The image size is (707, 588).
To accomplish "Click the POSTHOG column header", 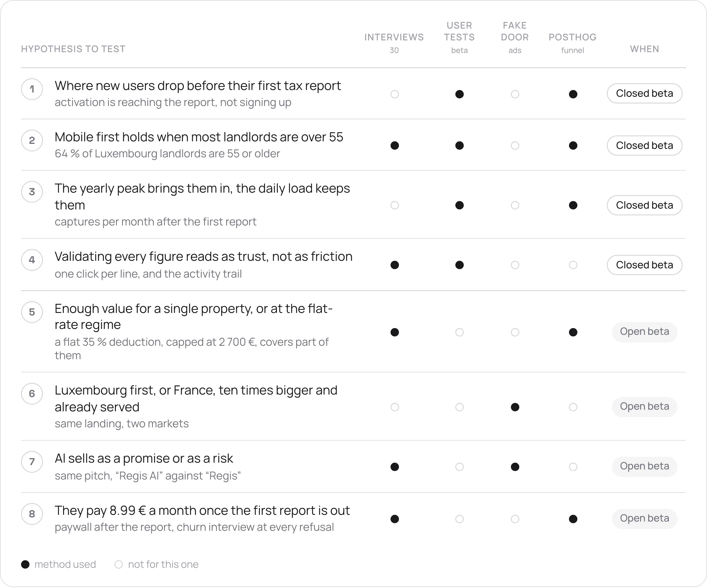I will coord(572,37).
